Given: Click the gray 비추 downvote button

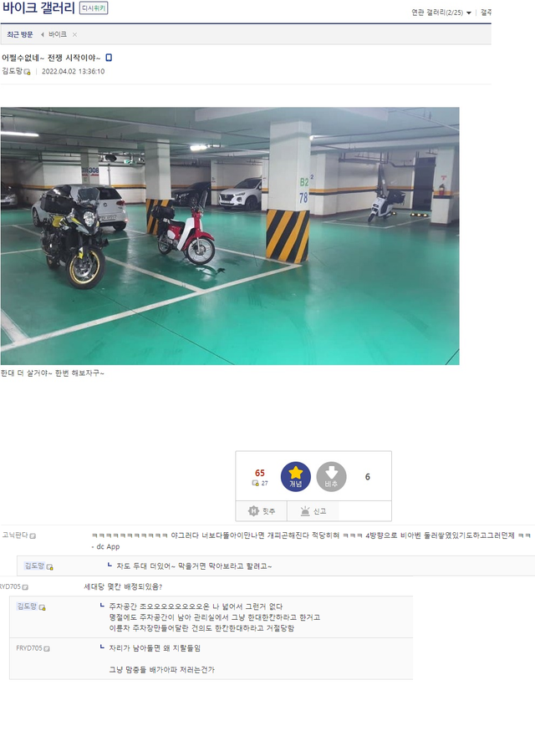Looking at the screenshot, I should (x=331, y=476).
